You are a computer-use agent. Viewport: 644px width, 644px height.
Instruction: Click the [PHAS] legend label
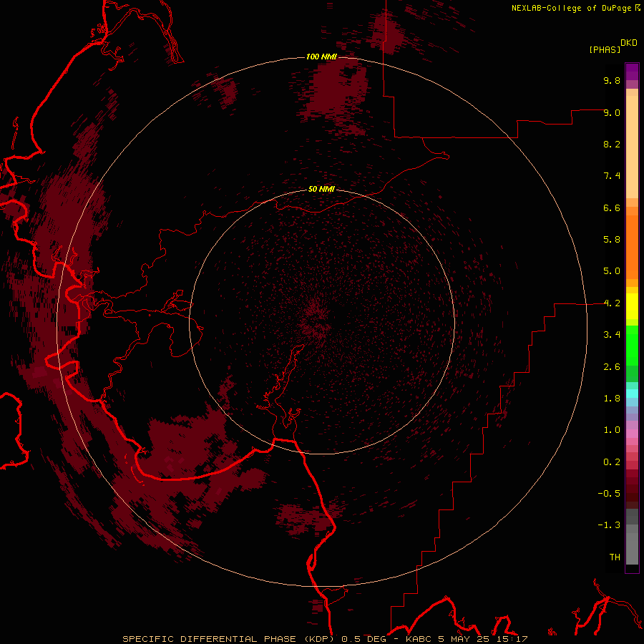[x=605, y=50]
